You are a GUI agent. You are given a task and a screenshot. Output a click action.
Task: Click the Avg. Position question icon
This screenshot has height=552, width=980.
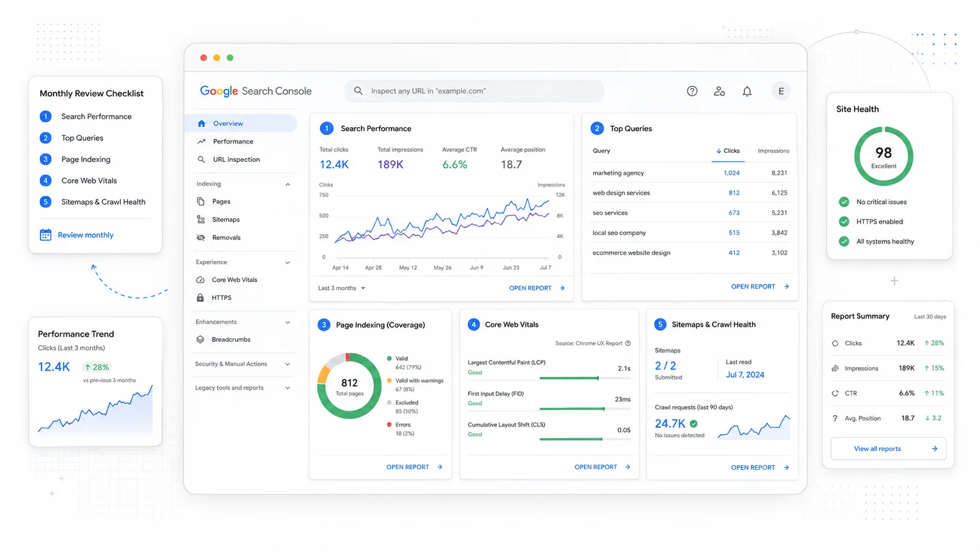tap(835, 418)
